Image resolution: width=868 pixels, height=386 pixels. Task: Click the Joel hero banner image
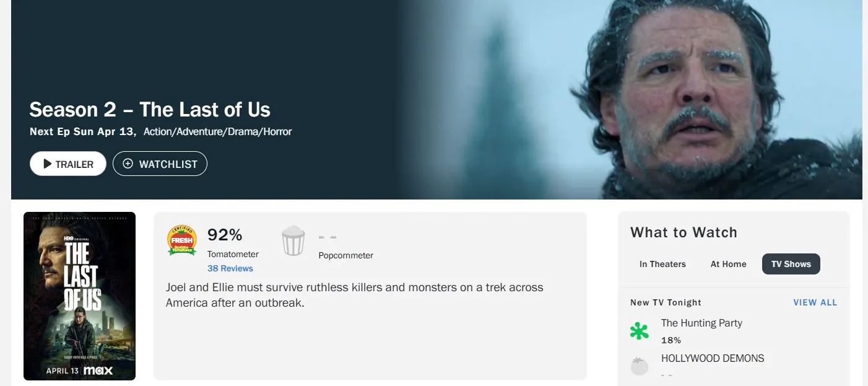(631, 99)
